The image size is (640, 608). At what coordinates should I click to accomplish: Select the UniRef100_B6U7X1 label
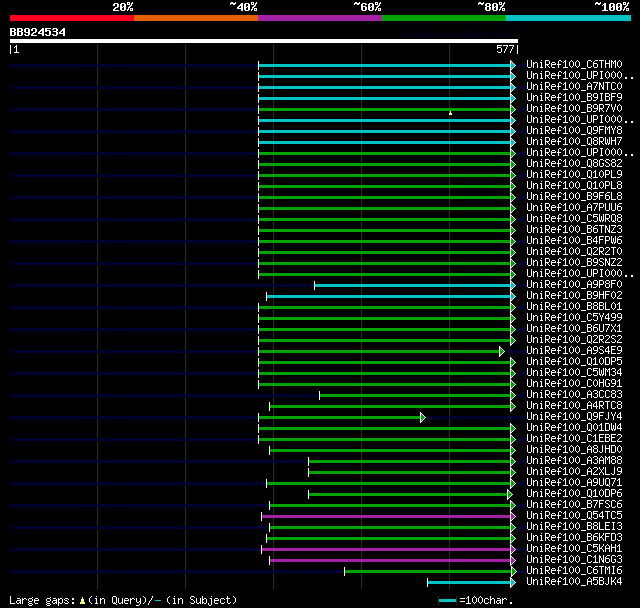574,328
